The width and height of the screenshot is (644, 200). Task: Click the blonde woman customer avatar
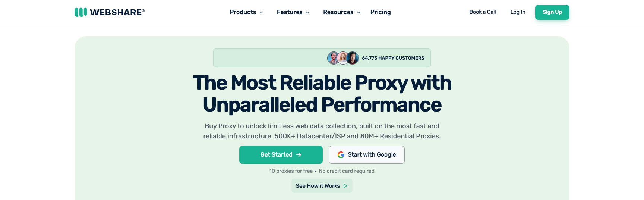pyautogui.click(x=343, y=58)
